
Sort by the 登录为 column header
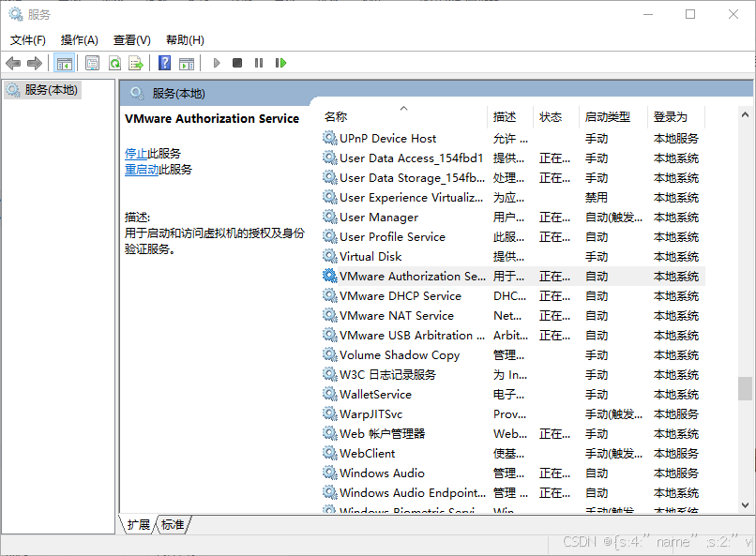click(676, 116)
